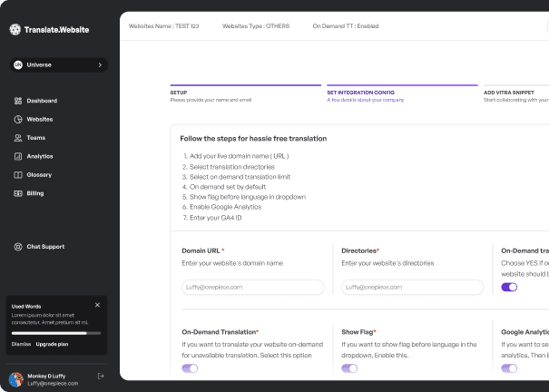This screenshot has width=549, height=392.
Task: Open Websites via its globe icon
Action: [x=18, y=119]
